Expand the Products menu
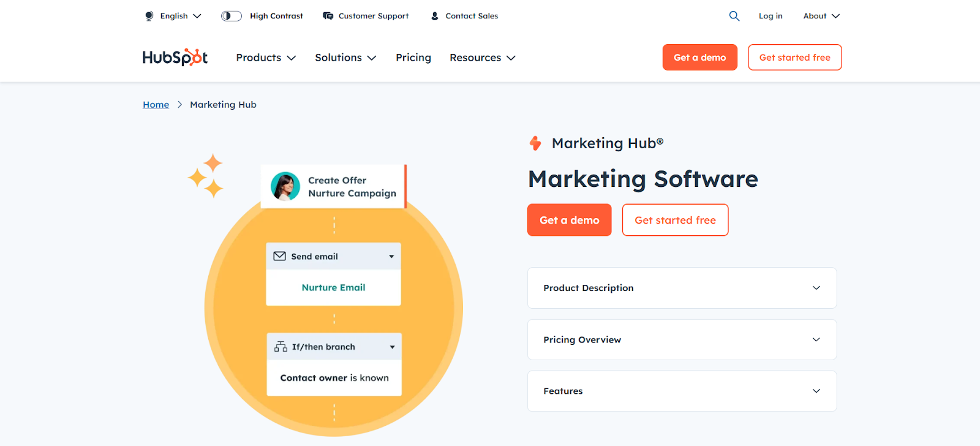 pyautogui.click(x=266, y=58)
